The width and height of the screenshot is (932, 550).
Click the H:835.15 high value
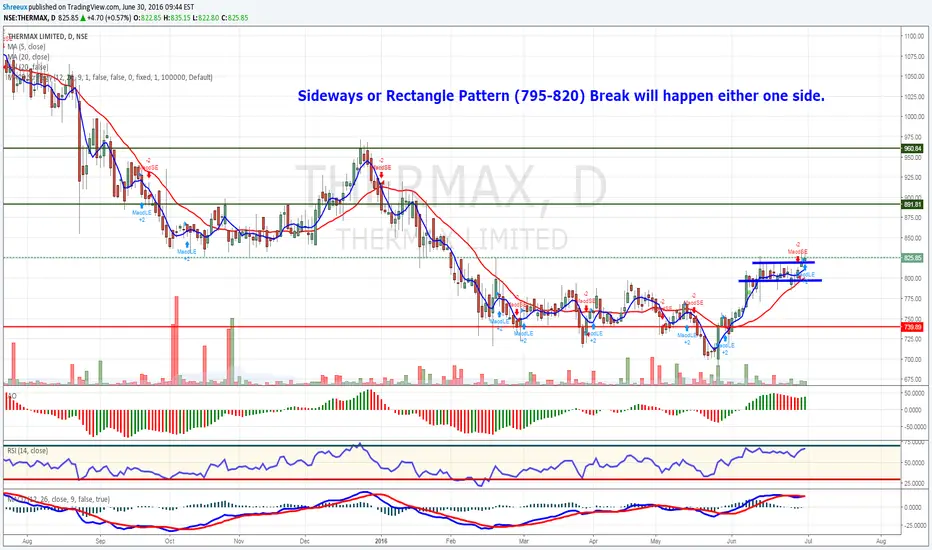pyautogui.click(x=177, y=18)
